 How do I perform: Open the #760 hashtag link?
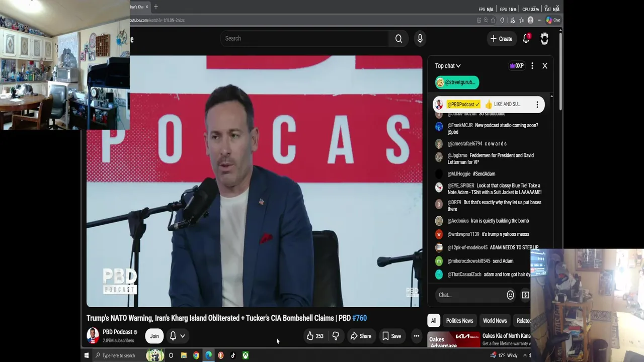pyautogui.click(x=359, y=318)
